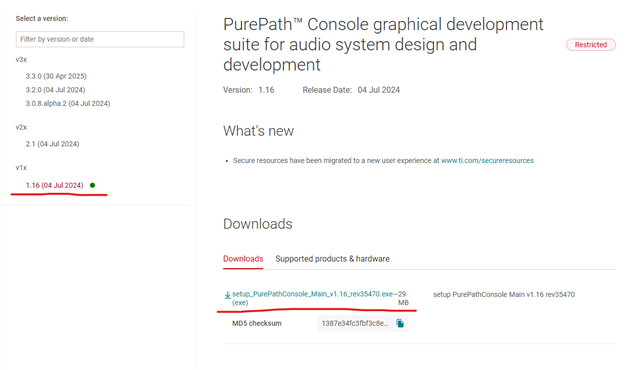Open the www.ti.com/secureresources link

point(487,161)
